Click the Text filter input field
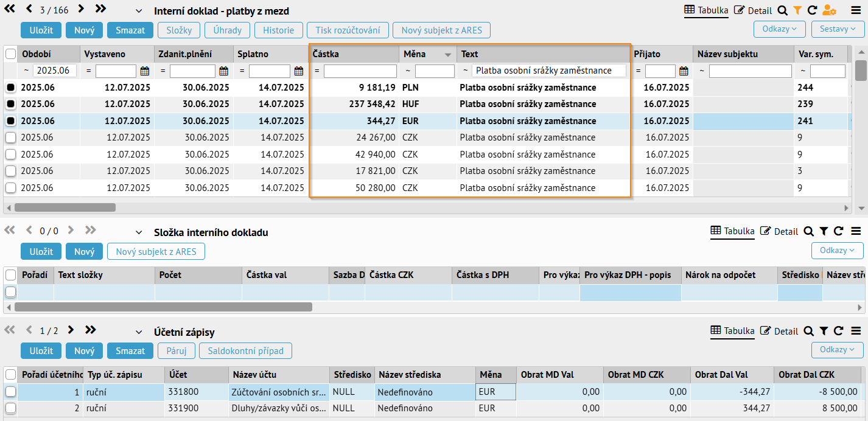This screenshot has height=421, width=868. click(x=549, y=71)
